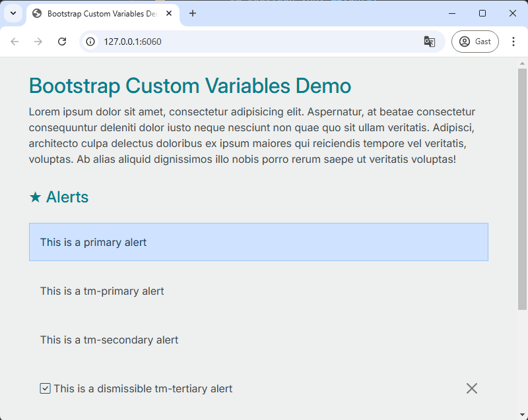The height and width of the screenshot is (420, 528).
Task: Click the text "This is a tm-secondary alert"
Action: pyautogui.click(x=109, y=340)
